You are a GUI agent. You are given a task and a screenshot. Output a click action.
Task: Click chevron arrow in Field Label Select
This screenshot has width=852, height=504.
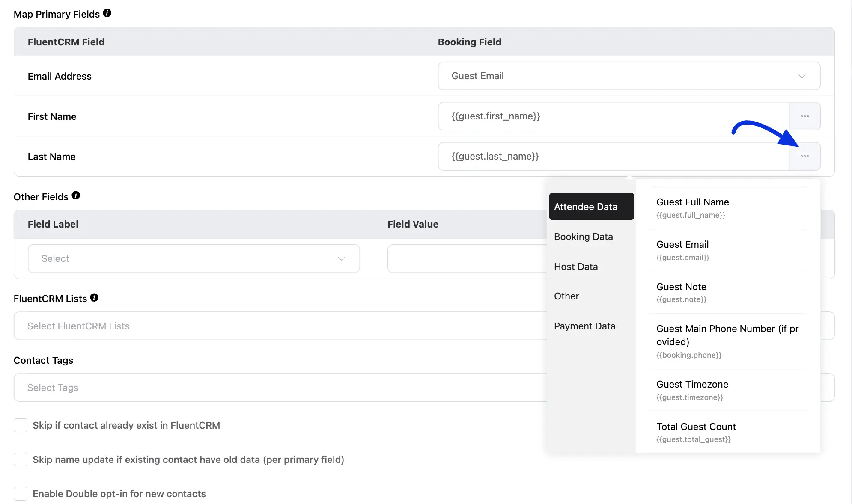pos(341,258)
